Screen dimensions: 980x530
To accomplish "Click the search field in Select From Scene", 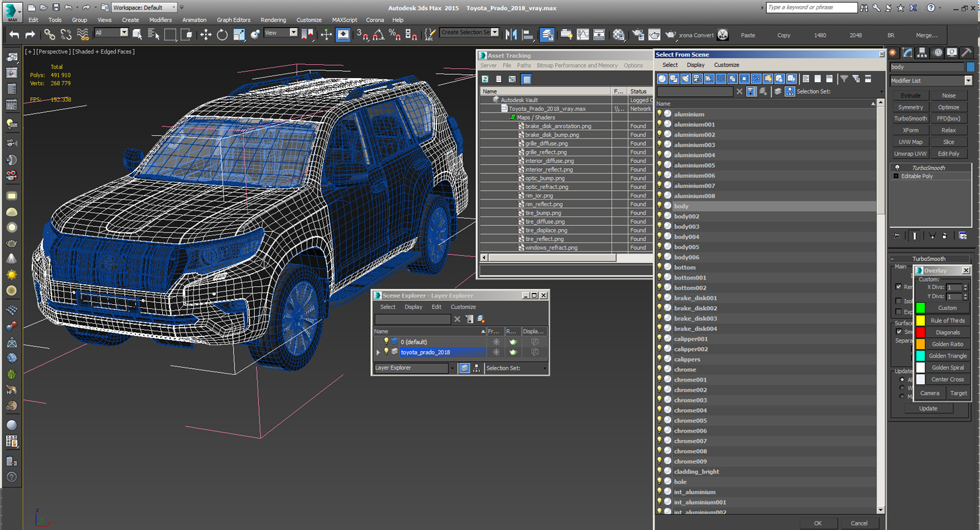I will click(x=695, y=91).
